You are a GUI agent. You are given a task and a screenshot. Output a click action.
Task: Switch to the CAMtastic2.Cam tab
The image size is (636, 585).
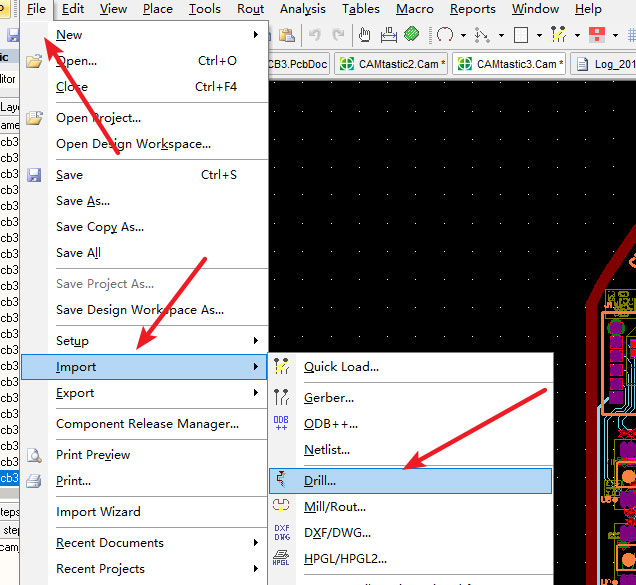[x=393, y=64]
